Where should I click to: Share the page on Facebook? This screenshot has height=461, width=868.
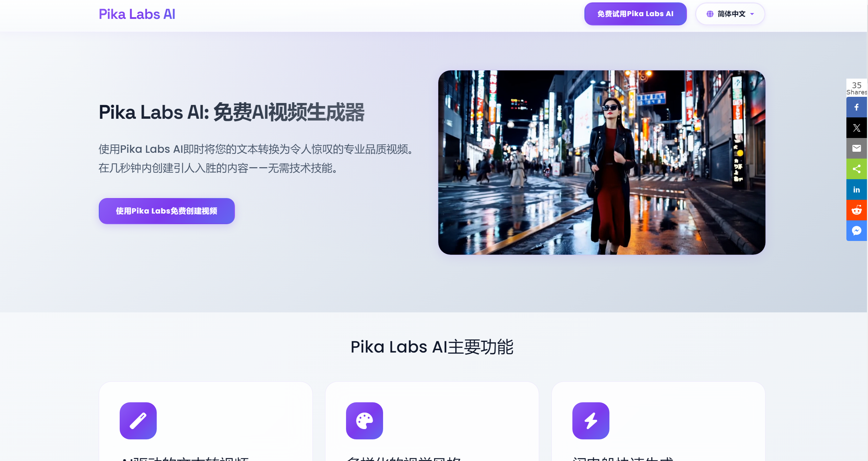point(856,107)
